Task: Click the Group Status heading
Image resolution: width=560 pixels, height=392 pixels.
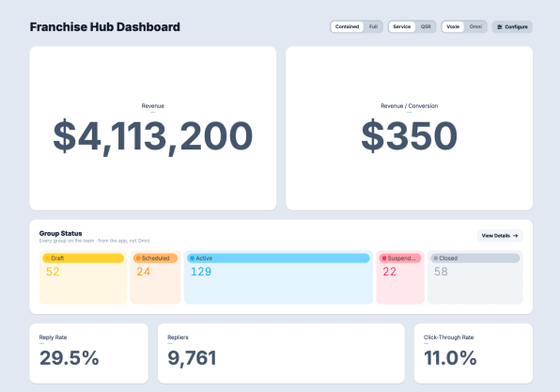Action: tap(61, 233)
